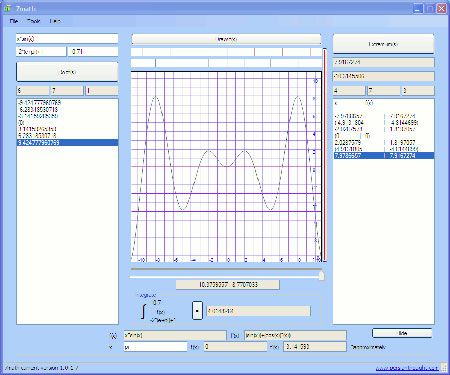Click the function graph plot area
Screen dimensions: 450x375
226,166
